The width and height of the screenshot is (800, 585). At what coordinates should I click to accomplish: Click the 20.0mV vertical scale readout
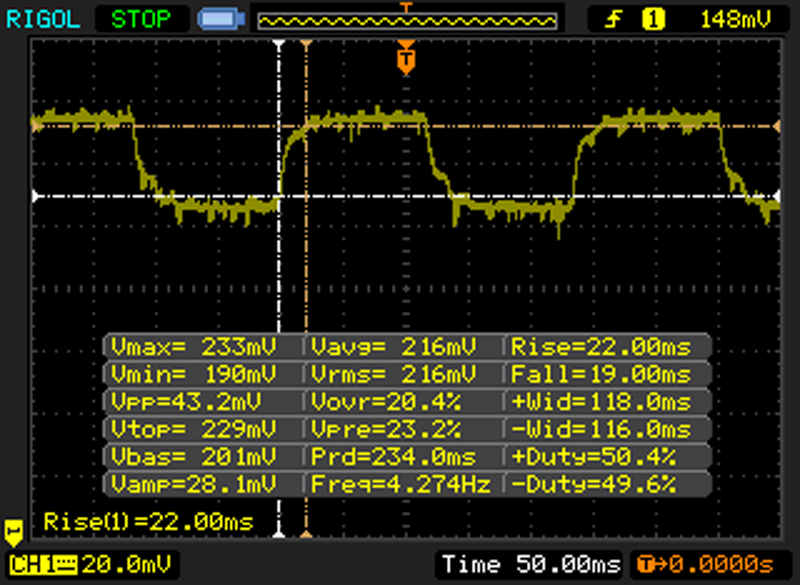coord(126,565)
